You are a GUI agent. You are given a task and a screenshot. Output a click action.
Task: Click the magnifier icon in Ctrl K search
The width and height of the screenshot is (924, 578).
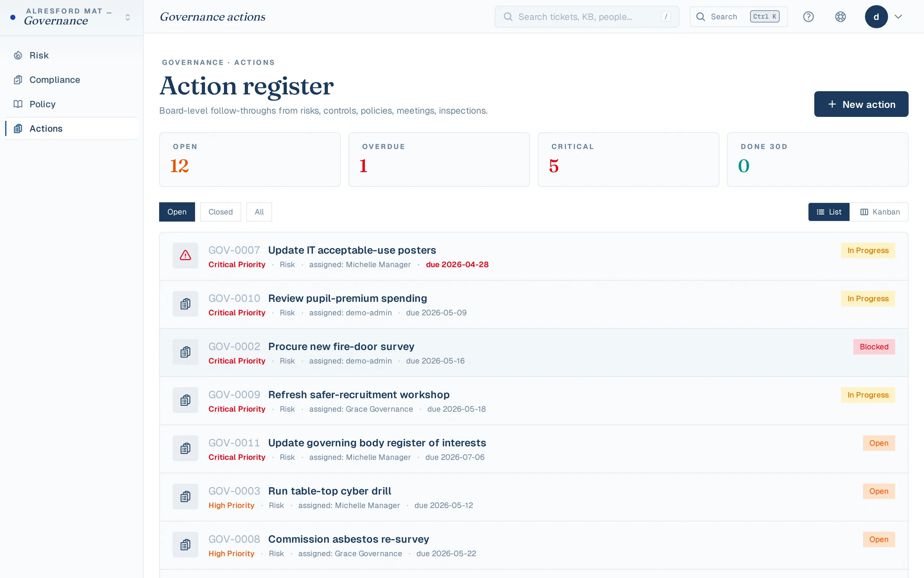(x=700, y=17)
